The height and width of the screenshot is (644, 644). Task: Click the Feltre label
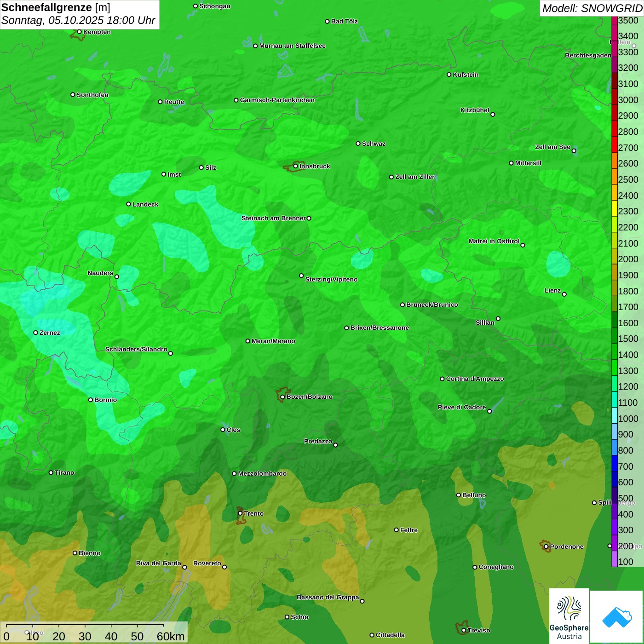coord(409,530)
